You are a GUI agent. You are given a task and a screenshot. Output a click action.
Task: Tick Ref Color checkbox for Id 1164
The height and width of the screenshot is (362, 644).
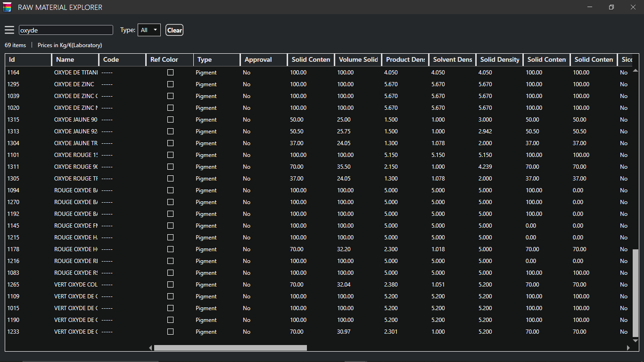coord(170,73)
